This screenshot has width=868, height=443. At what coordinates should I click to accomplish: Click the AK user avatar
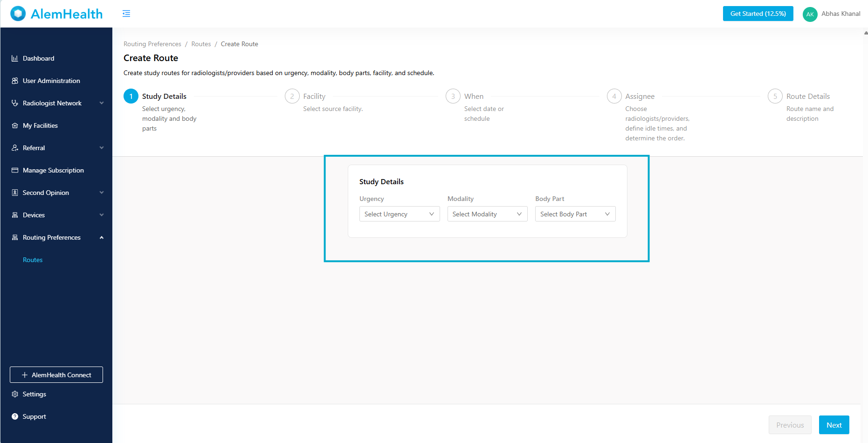810,14
